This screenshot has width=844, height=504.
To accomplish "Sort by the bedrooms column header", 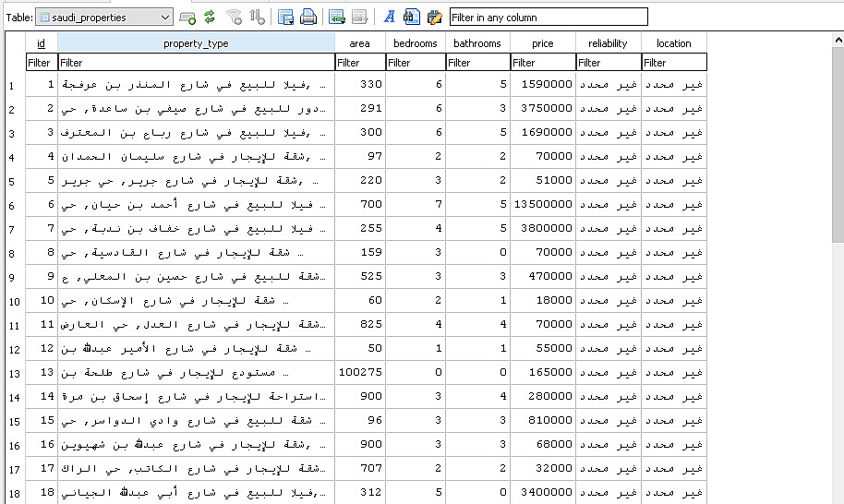I will pyautogui.click(x=415, y=43).
